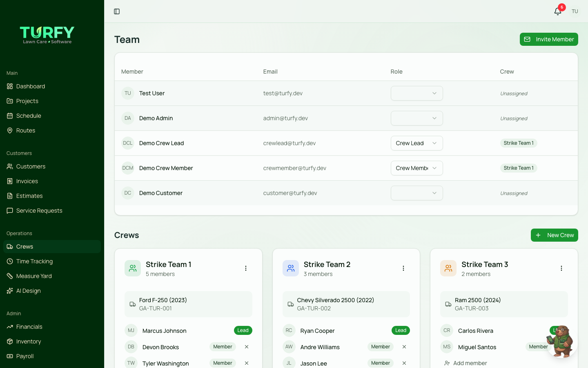Open the Strike Team 3 options menu

coord(561,268)
